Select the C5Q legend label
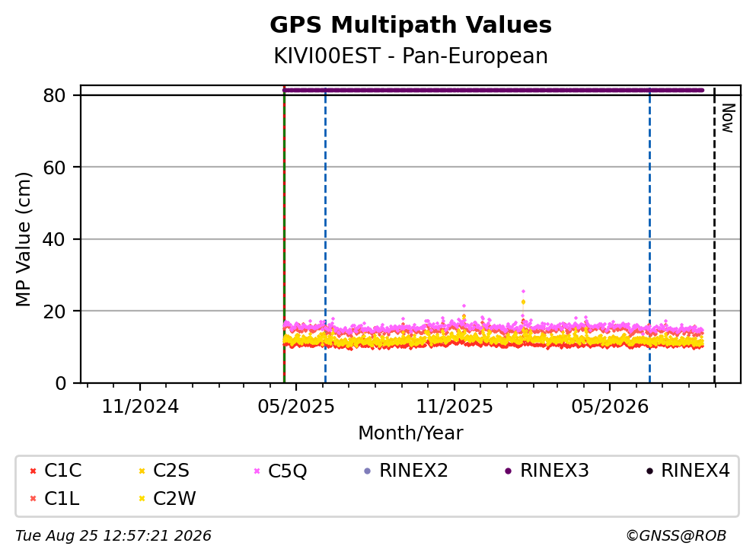 tap(287, 471)
